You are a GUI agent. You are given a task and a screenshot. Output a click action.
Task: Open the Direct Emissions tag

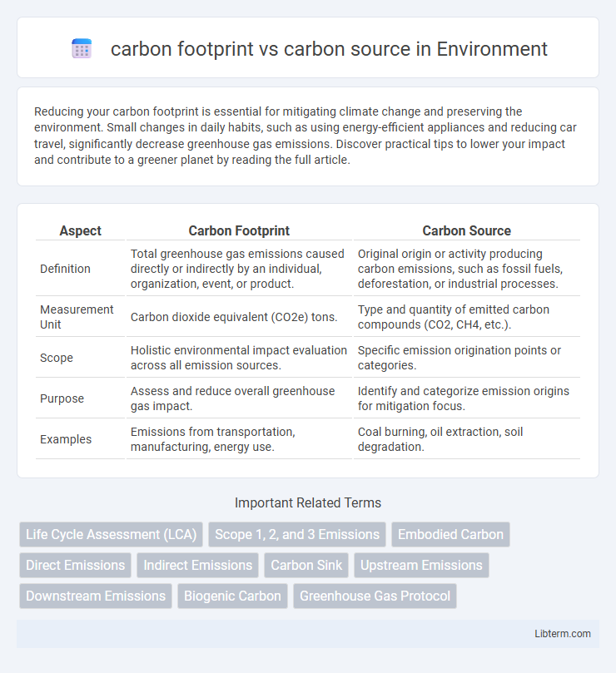[75, 565]
